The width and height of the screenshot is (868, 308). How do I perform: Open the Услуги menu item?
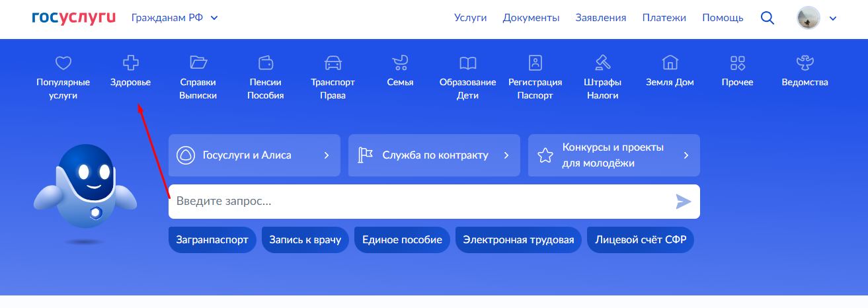tap(471, 18)
